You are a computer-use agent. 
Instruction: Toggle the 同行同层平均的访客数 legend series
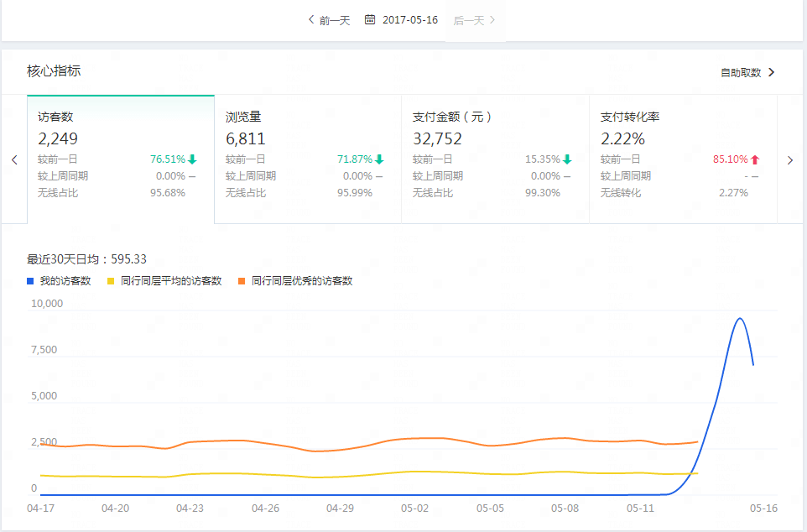click(x=164, y=280)
